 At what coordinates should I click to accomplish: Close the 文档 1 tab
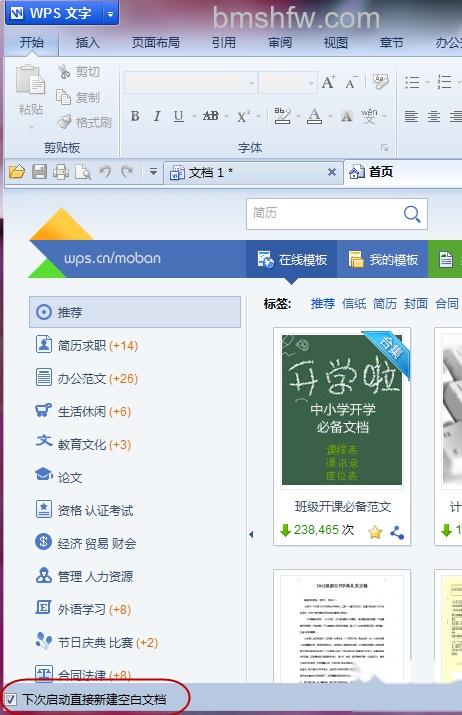(x=332, y=172)
